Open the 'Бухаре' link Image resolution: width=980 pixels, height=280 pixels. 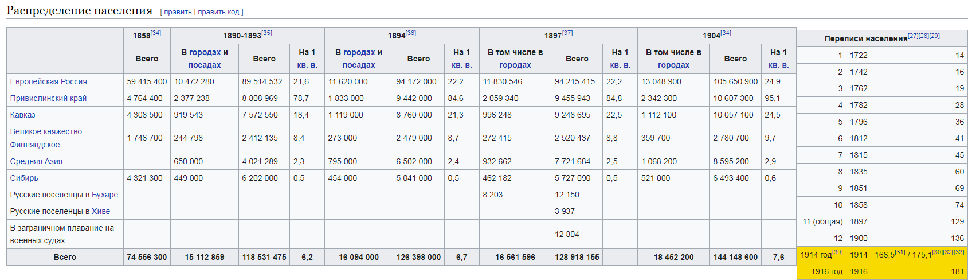[105, 195]
